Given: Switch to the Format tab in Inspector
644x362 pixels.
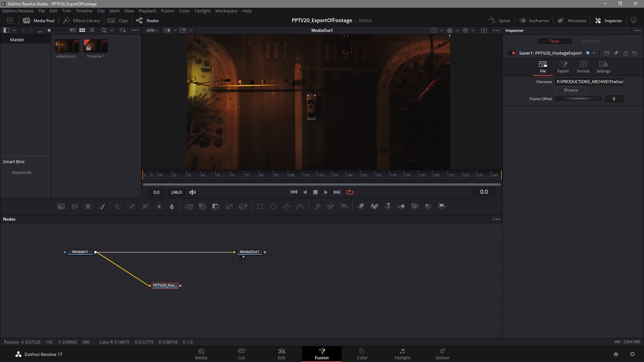Looking at the screenshot, I should pyautogui.click(x=583, y=67).
